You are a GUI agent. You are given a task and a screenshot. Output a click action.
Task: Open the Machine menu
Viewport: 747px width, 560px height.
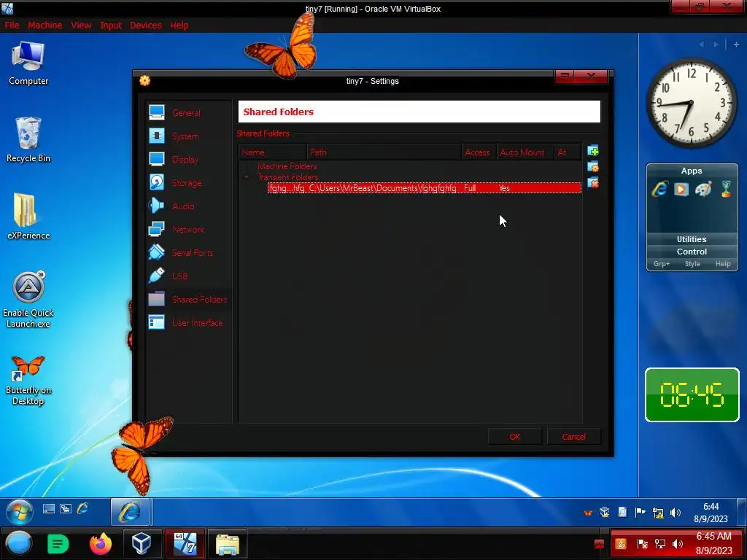click(44, 26)
